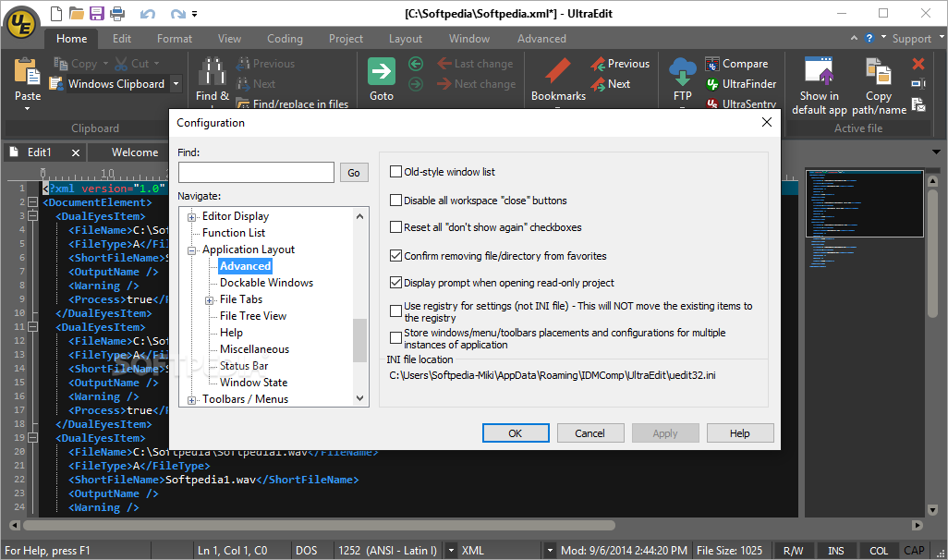Open encoding dropdown beside 1252 ANSI Latin I
Image resolution: width=948 pixels, height=560 pixels.
(451, 551)
